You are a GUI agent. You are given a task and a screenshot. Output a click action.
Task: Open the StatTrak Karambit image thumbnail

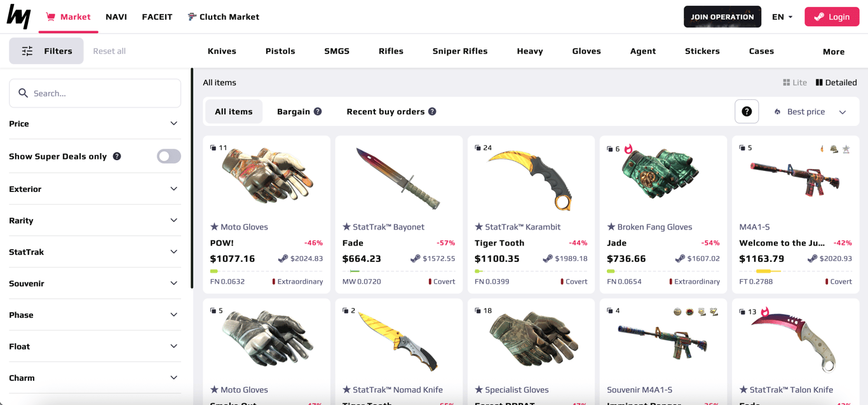531,180
